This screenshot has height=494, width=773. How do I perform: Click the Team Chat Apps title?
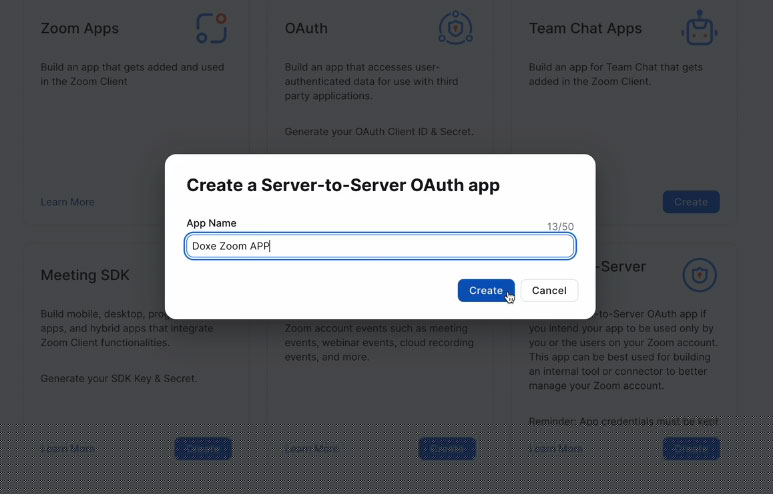586,29
